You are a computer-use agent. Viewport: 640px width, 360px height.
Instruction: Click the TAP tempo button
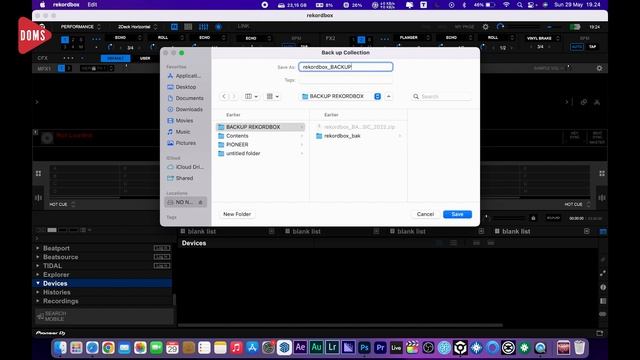(592, 47)
